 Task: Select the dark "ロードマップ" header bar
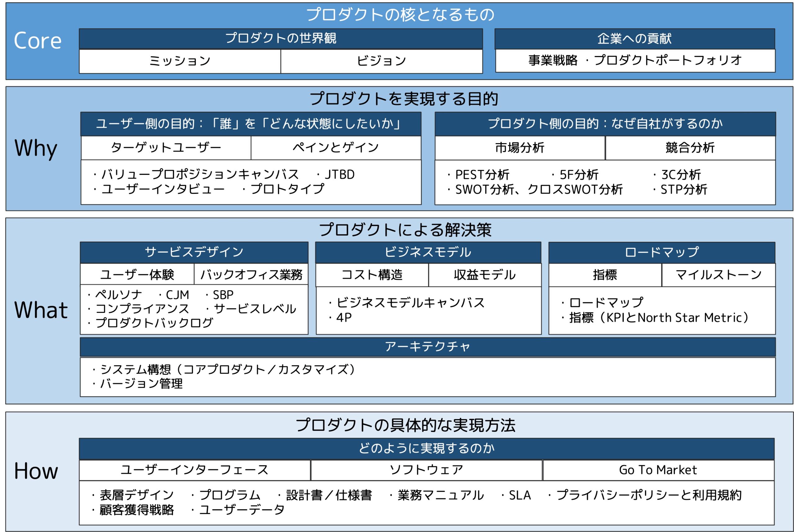coord(662,252)
